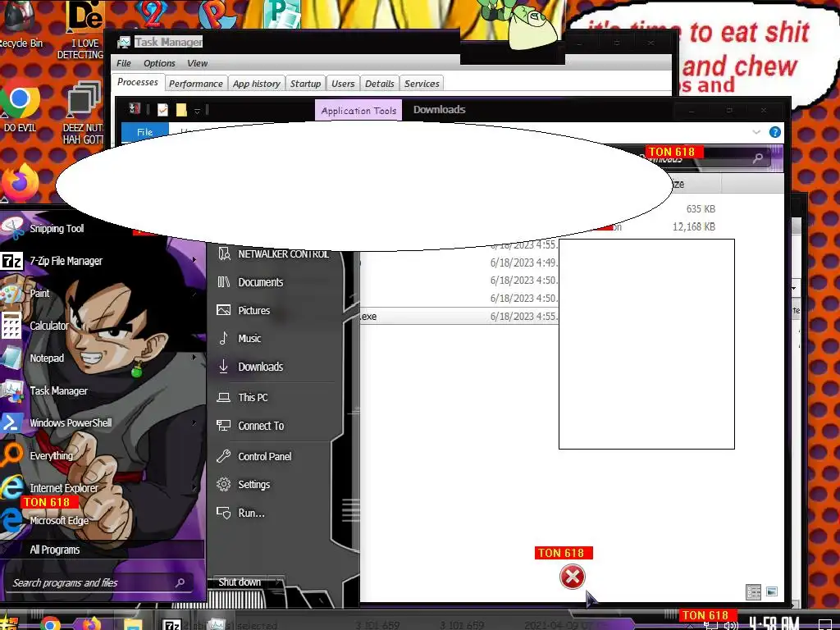Select the DO EVIL Chrome desktop shortcut

(21, 106)
